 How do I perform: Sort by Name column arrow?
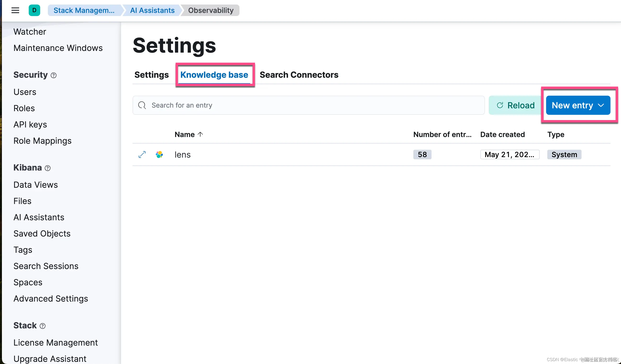(200, 134)
